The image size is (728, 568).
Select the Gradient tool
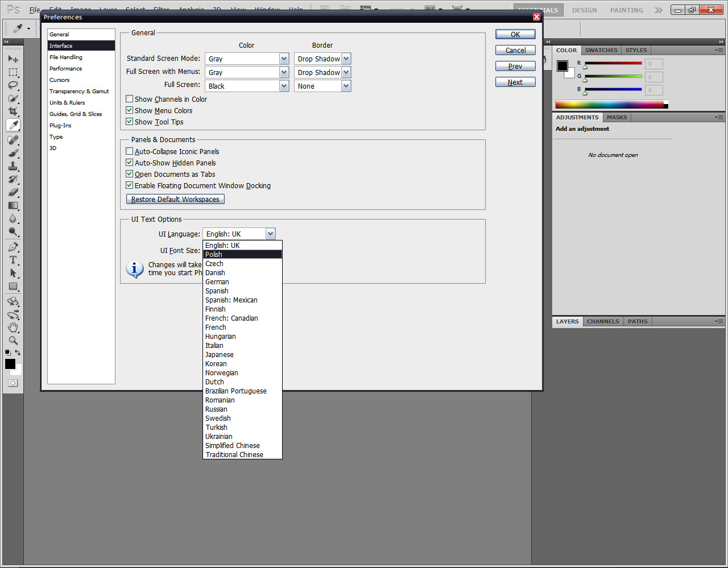click(x=13, y=205)
